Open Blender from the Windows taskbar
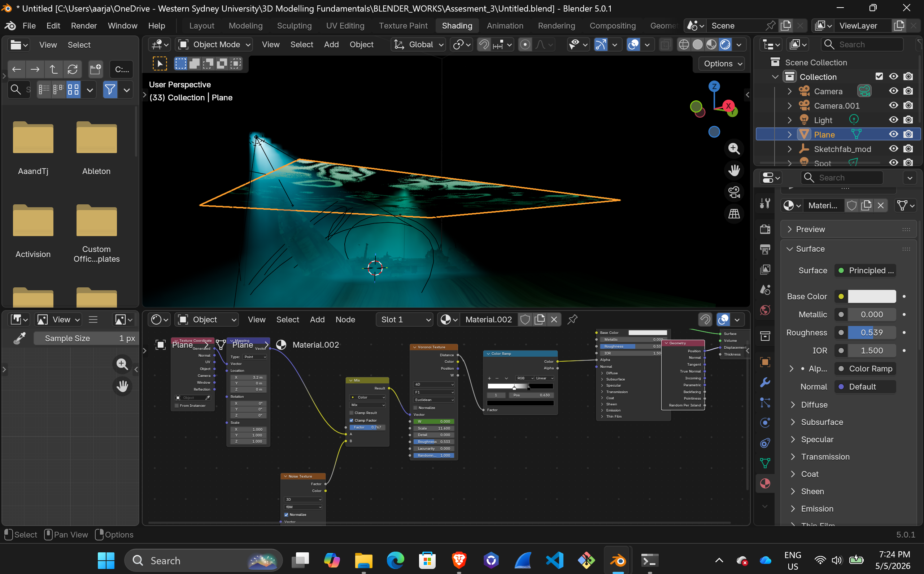The height and width of the screenshot is (574, 924). [618, 560]
